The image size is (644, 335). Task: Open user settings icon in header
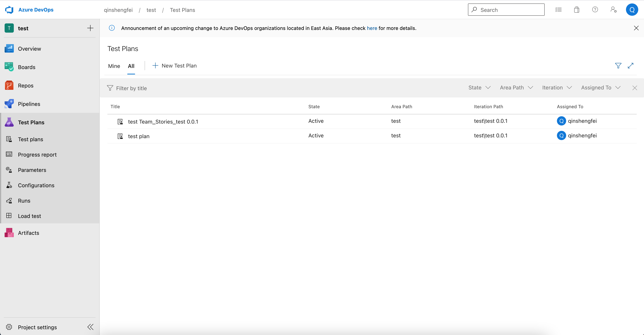coord(613,10)
